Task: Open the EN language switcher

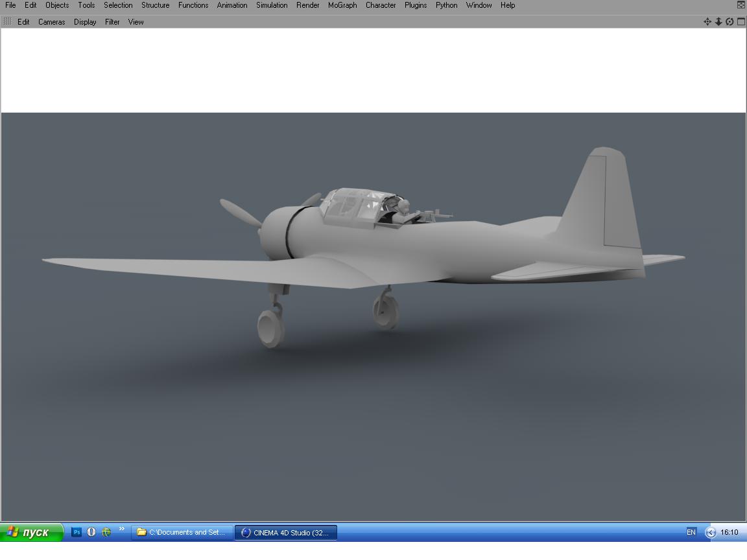Action: [x=691, y=532]
